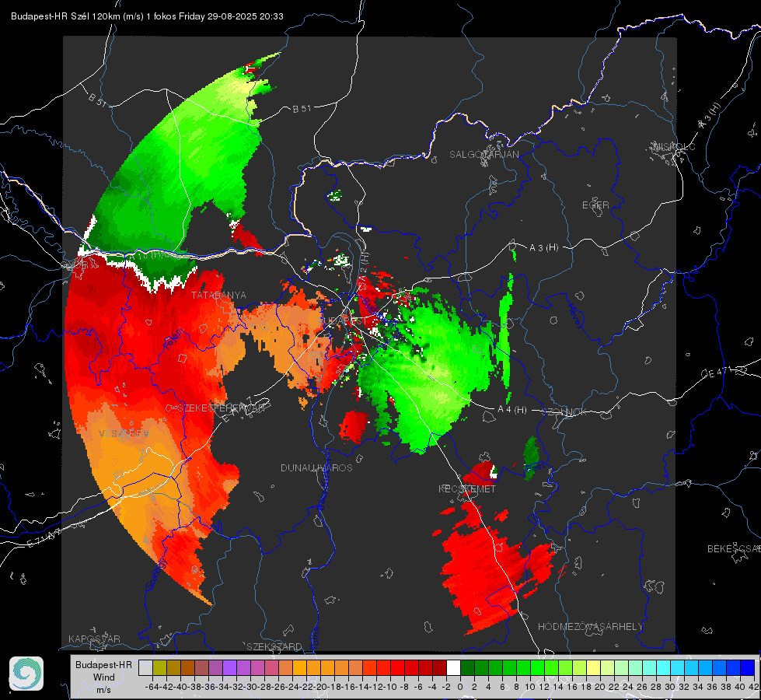Click the EGER city label
The image size is (761, 700).
point(595,205)
